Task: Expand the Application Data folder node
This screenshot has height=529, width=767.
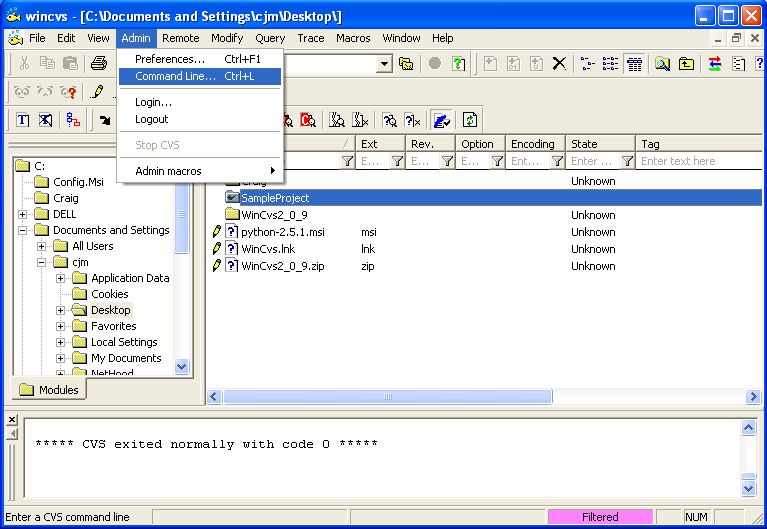Action: [61, 278]
